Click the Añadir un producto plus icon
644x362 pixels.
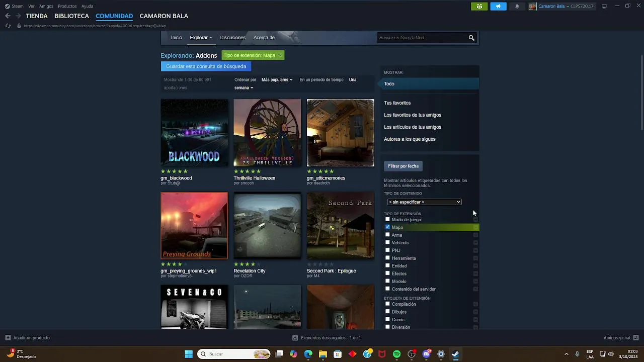click(8, 338)
